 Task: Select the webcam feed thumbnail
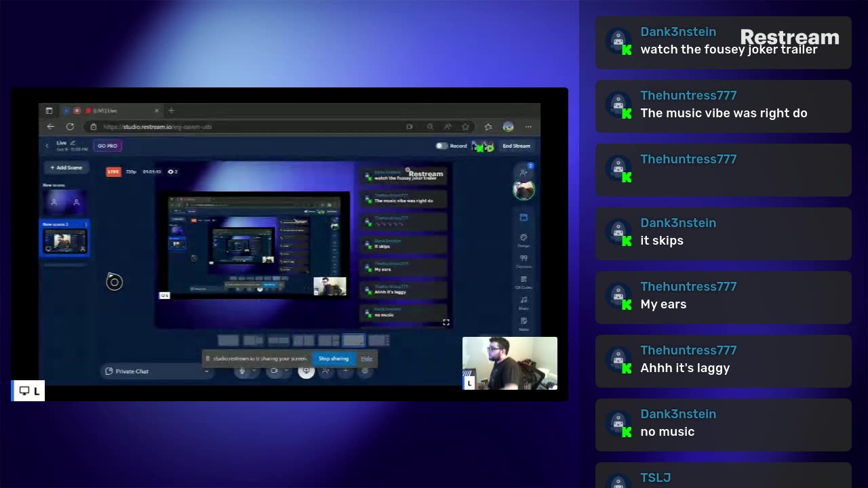[510, 363]
